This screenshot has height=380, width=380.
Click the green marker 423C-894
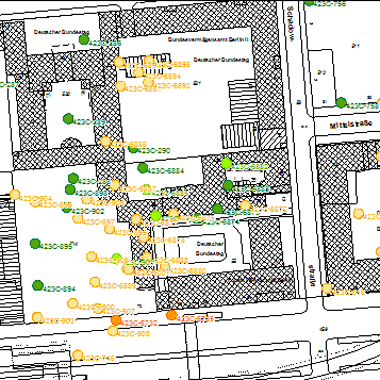(38, 285)
